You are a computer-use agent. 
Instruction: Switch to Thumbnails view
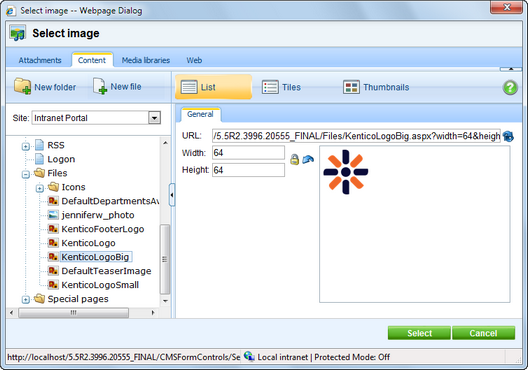(x=376, y=87)
